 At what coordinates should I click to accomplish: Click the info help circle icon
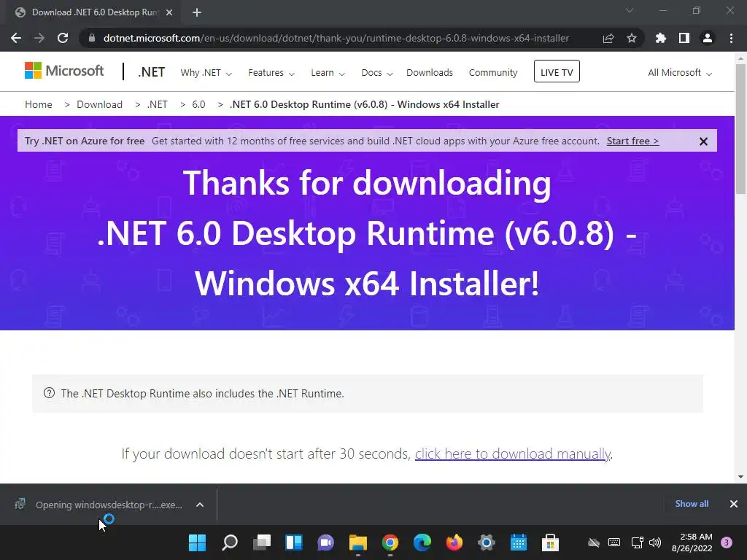coord(49,393)
